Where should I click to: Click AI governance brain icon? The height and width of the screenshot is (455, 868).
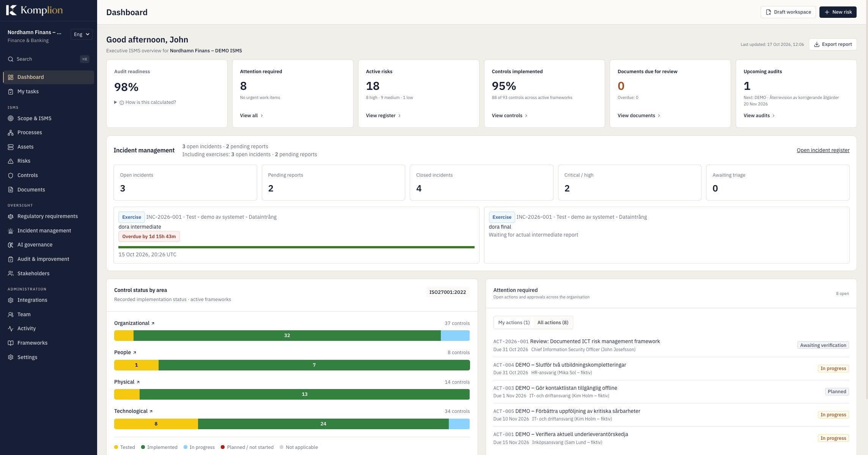(x=11, y=245)
